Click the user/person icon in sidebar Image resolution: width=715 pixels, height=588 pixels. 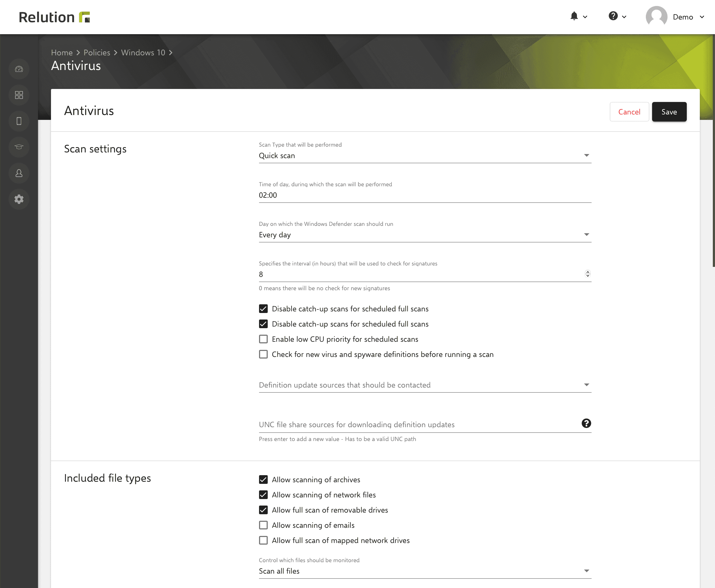coord(19,173)
